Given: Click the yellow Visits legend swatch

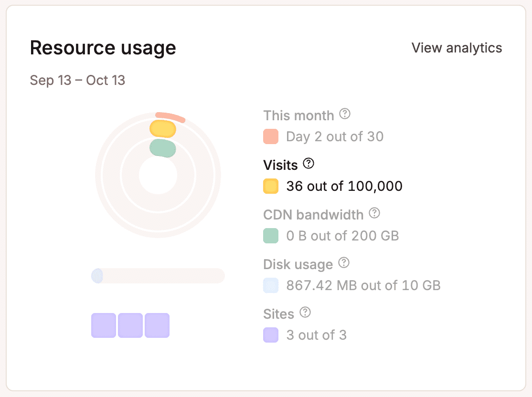Looking at the screenshot, I should (271, 186).
